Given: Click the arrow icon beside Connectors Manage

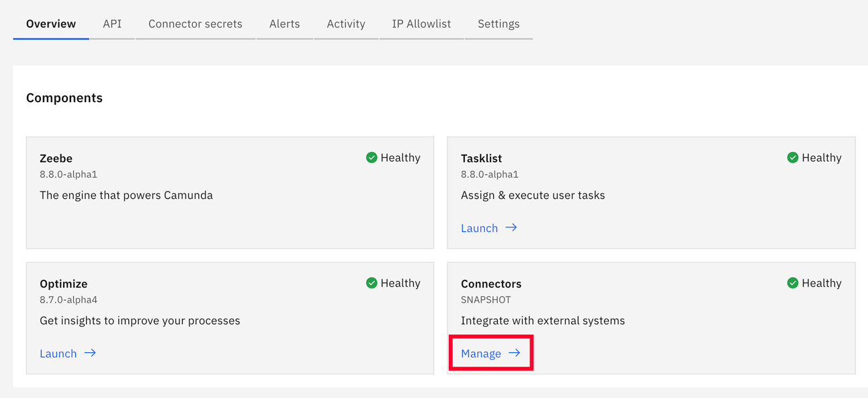Looking at the screenshot, I should (515, 353).
